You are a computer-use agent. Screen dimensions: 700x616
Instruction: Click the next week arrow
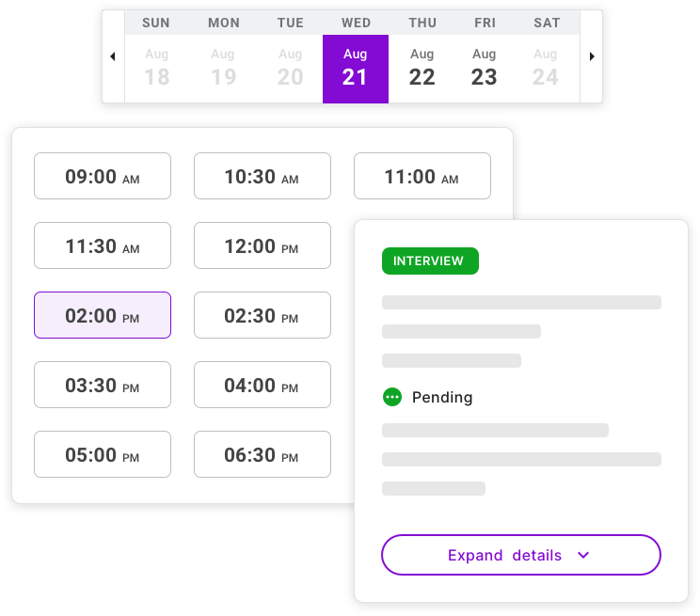pos(592,56)
